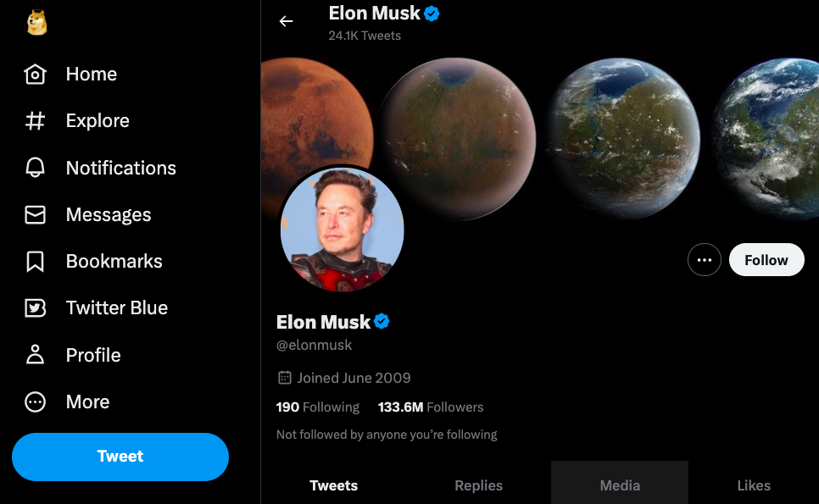This screenshot has height=504, width=819.
Task: Select the Notifications bell icon
Action: point(36,167)
